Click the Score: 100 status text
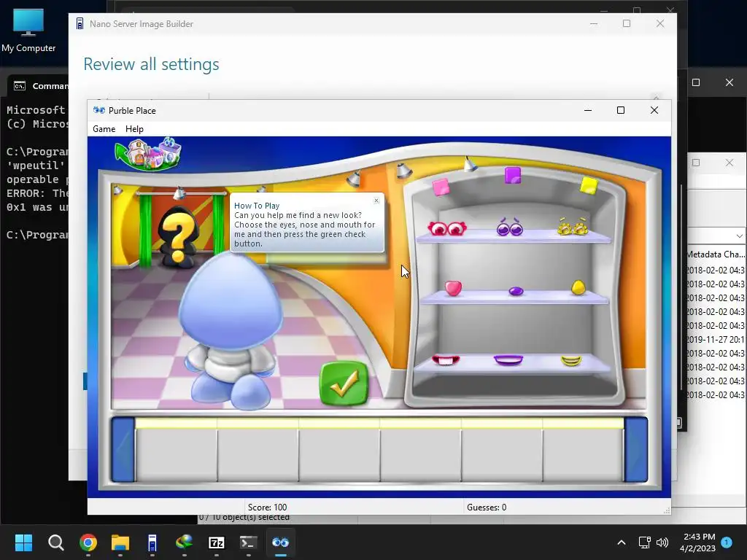The width and height of the screenshot is (747, 560). pyautogui.click(x=267, y=507)
